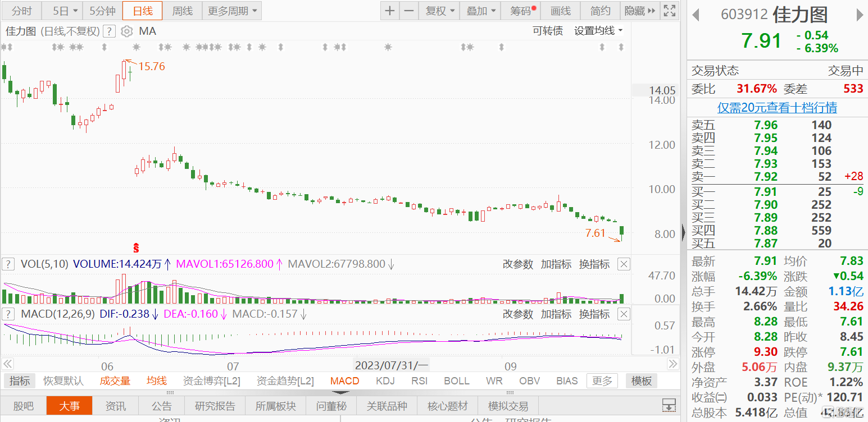Viewport: 868px width, 422px height.
Task: Open the MACD indicator help icon
Action: click(x=9, y=314)
